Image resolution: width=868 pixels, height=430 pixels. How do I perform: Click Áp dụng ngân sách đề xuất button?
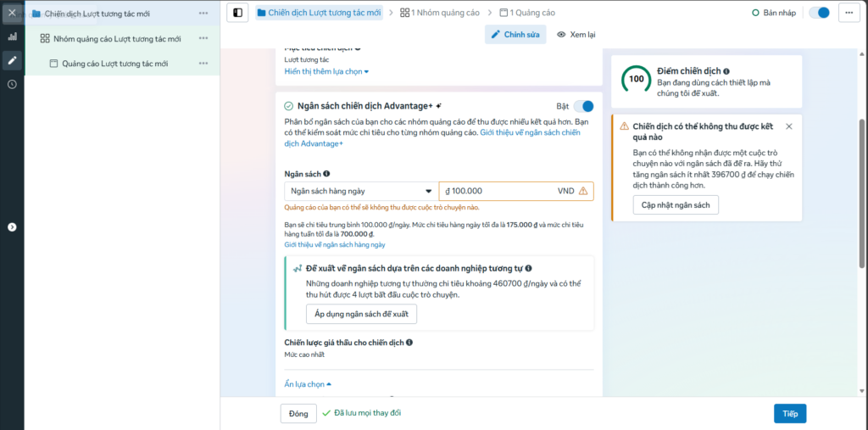tap(361, 314)
